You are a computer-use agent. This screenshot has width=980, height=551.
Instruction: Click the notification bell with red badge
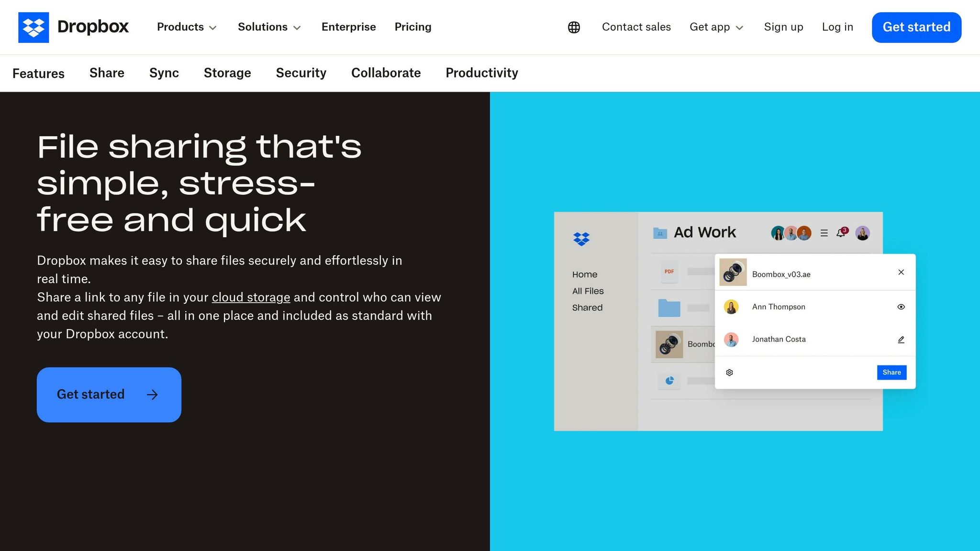click(x=841, y=232)
